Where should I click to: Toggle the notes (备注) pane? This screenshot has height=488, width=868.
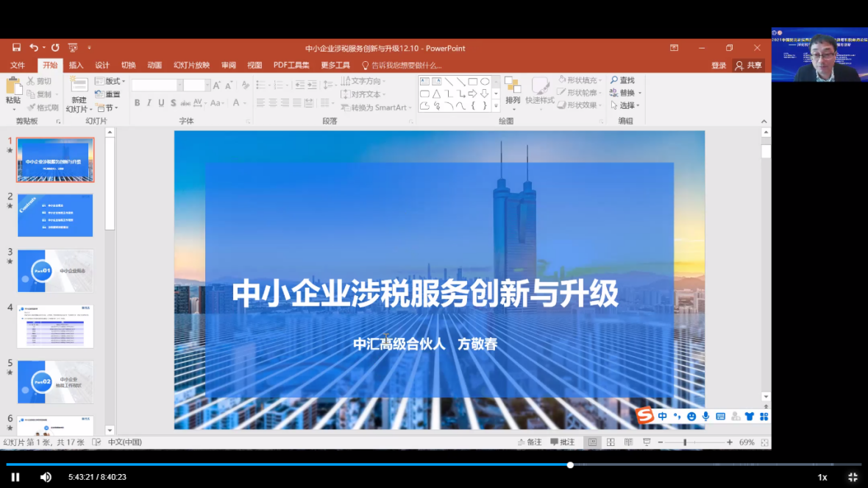click(x=528, y=442)
